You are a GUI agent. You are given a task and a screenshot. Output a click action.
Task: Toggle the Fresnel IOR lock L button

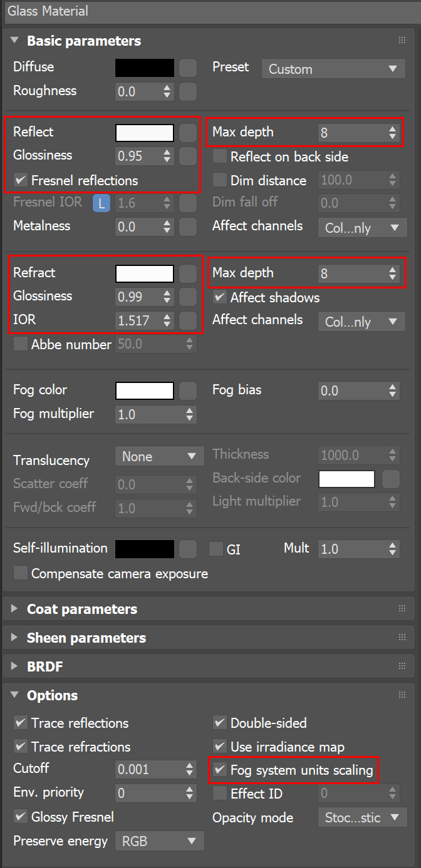pos(101,203)
